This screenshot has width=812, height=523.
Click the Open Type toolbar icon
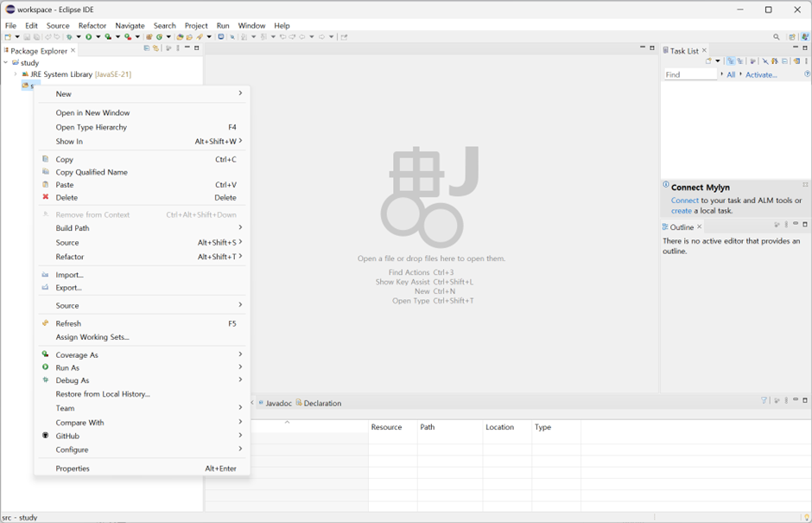180,37
